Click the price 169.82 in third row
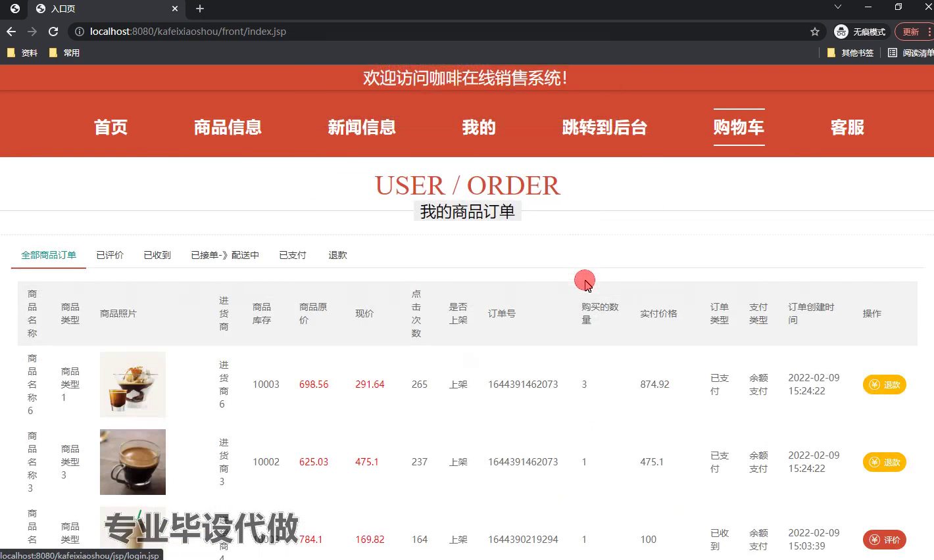 [370, 540]
